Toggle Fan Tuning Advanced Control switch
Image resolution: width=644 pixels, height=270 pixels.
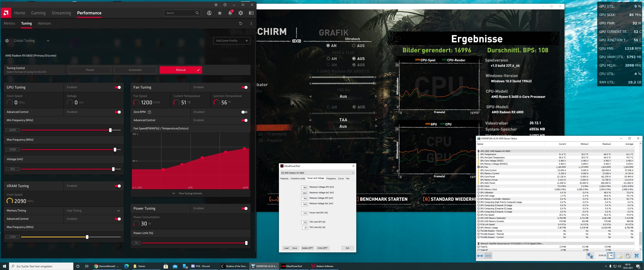click(x=244, y=121)
